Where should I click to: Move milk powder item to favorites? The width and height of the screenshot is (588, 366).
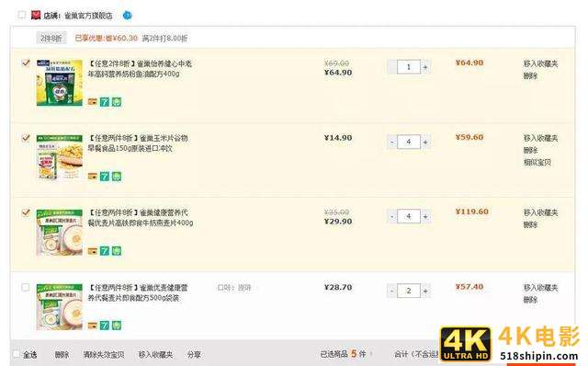pyautogui.click(x=541, y=63)
